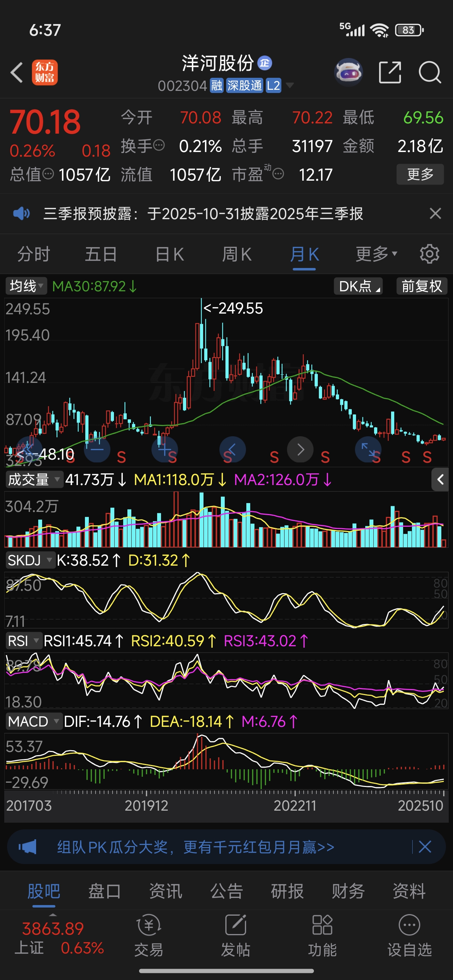Open 均线 indicator dropdown
Viewport: 453px width, 980px height.
click(26, 286)
